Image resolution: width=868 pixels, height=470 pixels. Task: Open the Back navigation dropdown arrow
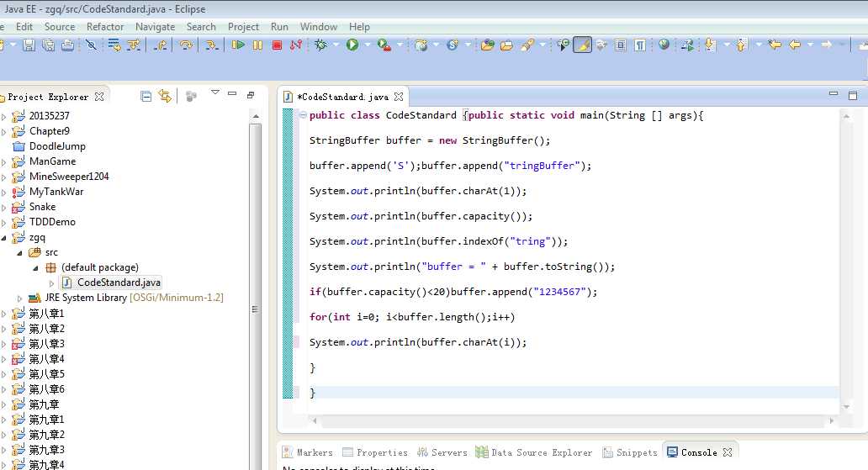tap(811, 45)
